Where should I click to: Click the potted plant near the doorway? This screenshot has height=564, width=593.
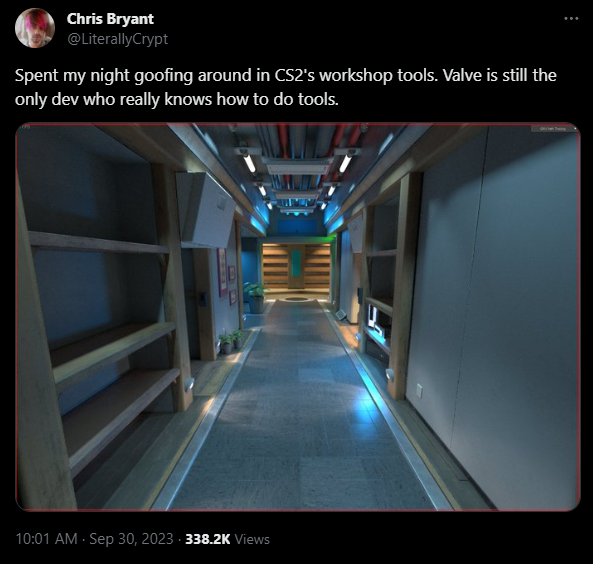pyautogui.click(x=255, y=298)
